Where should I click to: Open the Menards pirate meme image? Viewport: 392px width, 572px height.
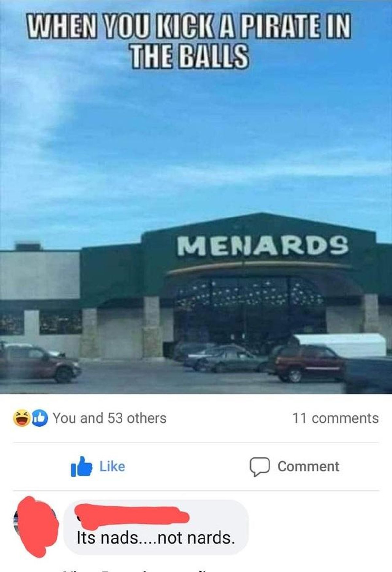(196, 197)
